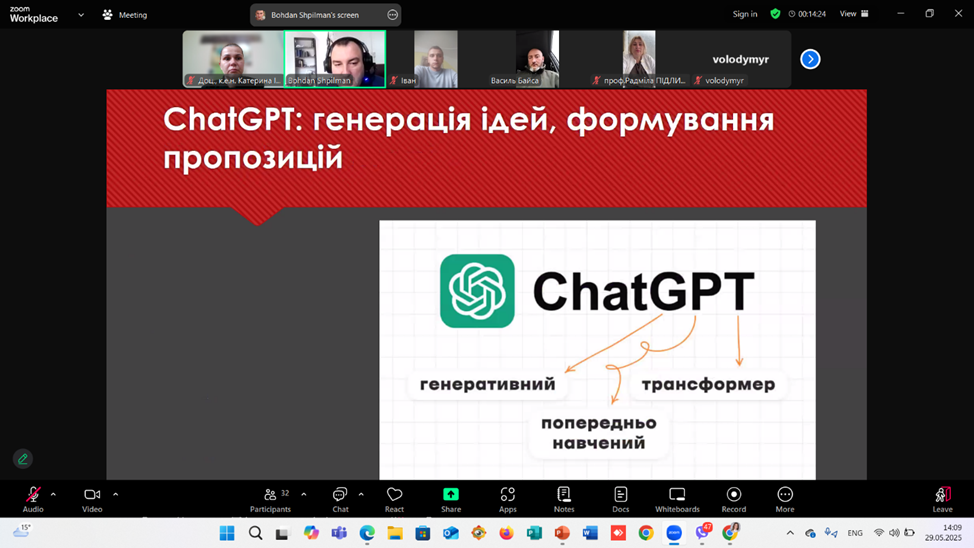Select Катерина's video thumbnail

[x=234, y=59]
